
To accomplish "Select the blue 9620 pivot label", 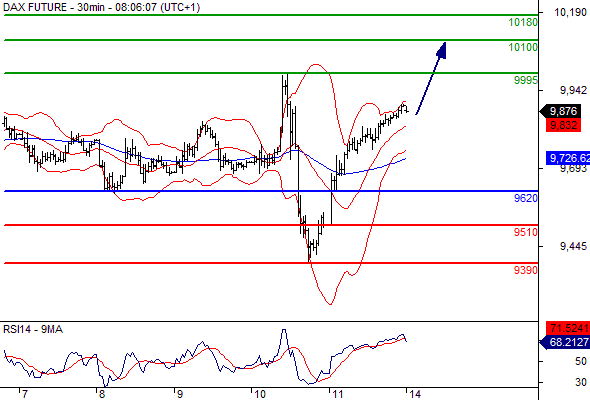I will click(526, 198).
